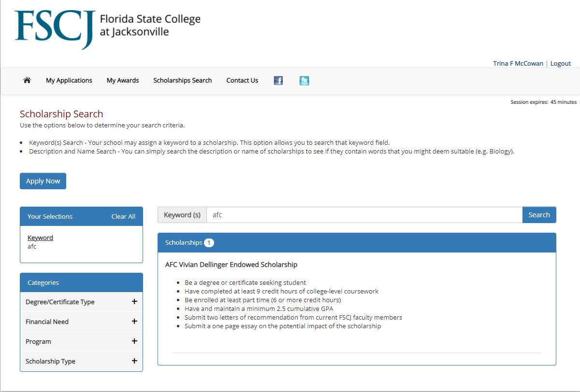This screenshot has width=580, height=392.
Task: Expand the Degree/Certificate Type category
Action: (81, 302)
